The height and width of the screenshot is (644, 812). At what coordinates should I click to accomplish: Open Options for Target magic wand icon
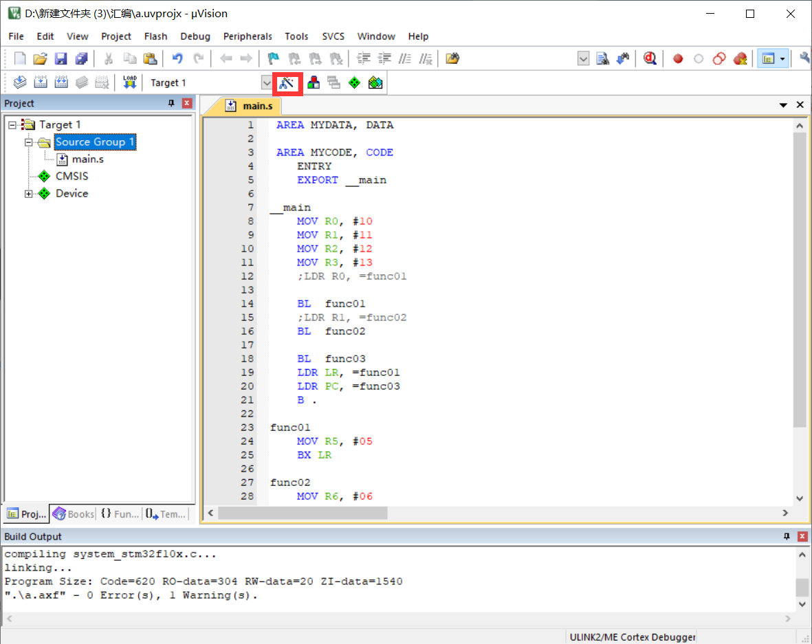click(287, 82)
